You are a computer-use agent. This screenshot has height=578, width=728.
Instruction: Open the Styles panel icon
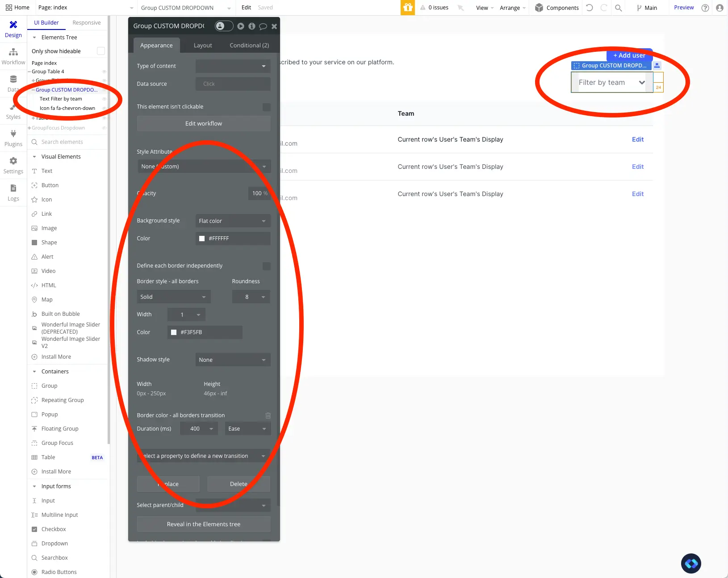click(13, 109)
